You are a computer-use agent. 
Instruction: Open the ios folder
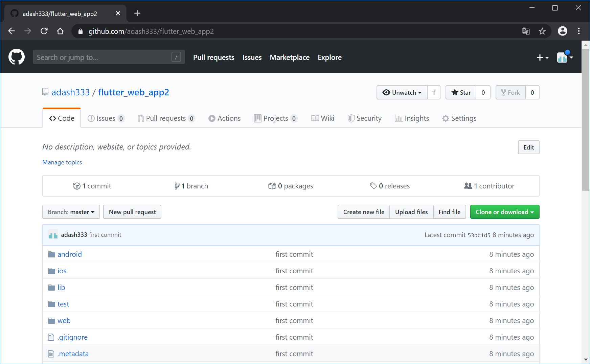click(x=62, y=271)
